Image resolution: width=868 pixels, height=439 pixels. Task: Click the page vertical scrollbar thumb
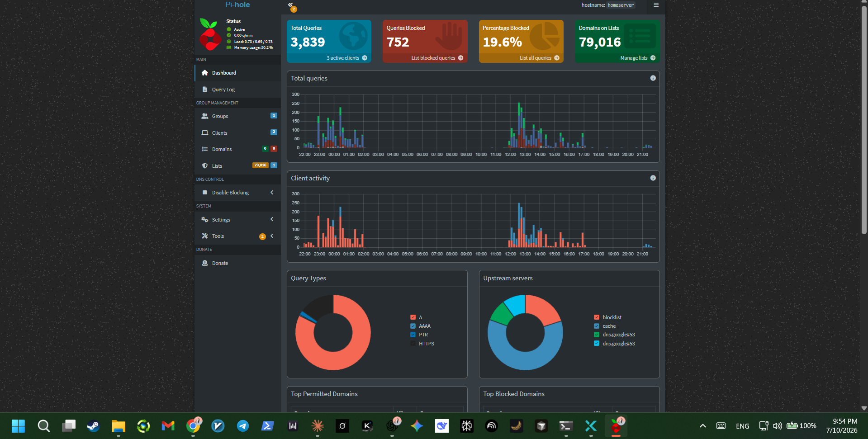coord(864,120)
